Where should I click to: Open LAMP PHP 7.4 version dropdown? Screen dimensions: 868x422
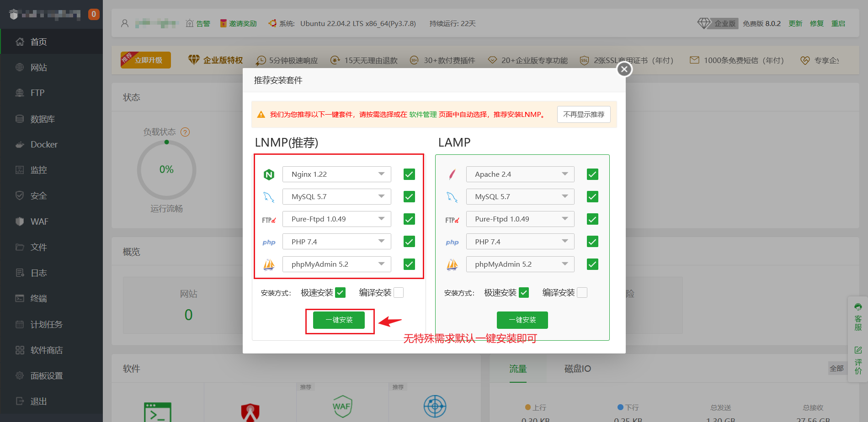(x=520, y=242)
